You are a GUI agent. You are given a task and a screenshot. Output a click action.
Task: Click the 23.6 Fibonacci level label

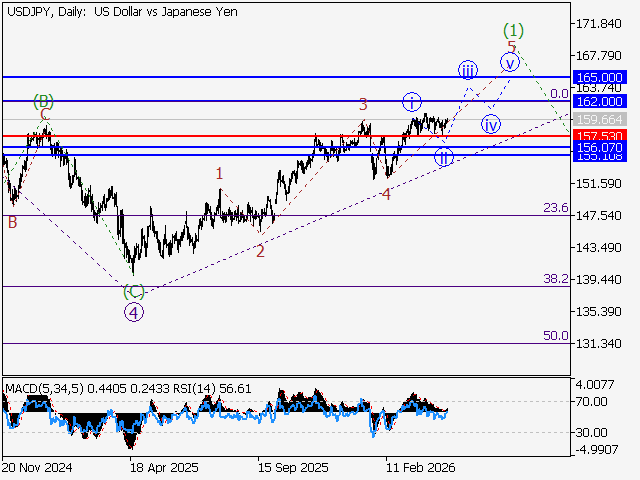click(x=555, y=208)
